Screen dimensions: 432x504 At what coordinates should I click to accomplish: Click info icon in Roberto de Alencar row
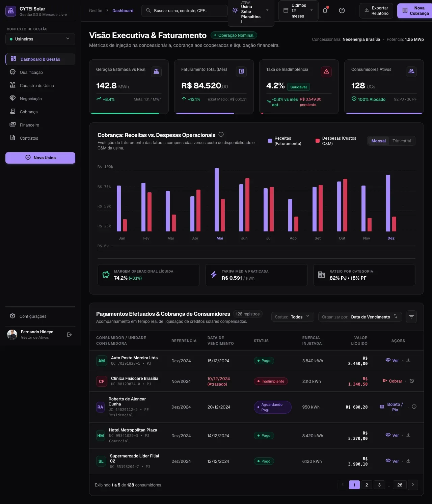coord(414,407)
